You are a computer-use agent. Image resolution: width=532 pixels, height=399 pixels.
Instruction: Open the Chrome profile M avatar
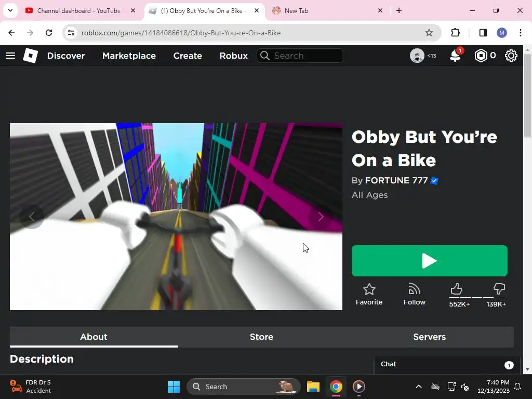pos(502,33)
